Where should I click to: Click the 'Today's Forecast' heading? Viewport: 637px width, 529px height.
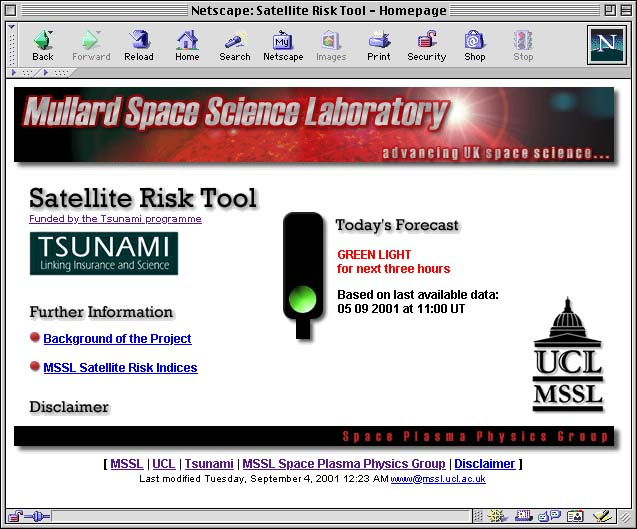(397, 225)
